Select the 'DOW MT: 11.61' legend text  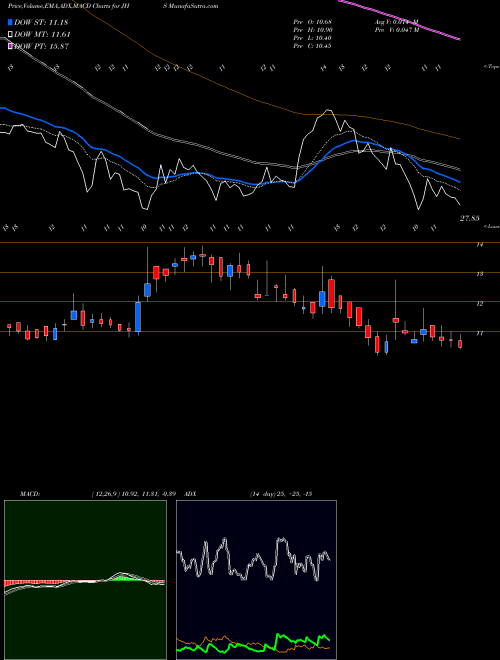[x=42, y=35]
